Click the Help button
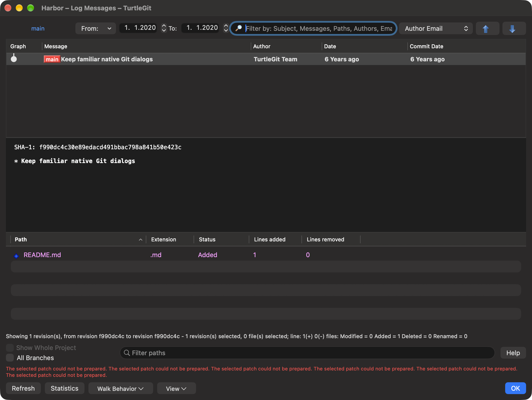Screen dimensions: 532x400 tap(513, 353)
